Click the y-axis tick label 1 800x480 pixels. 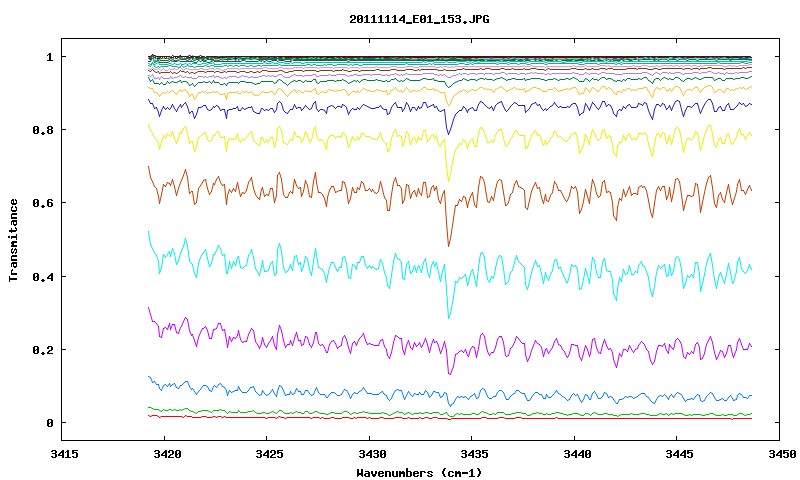click(49, 57)
